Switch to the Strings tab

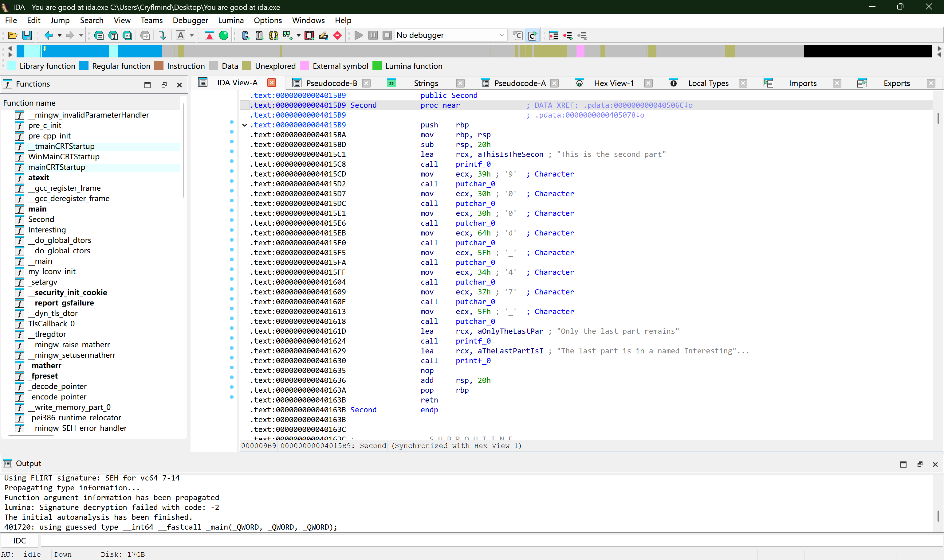[x=426, y=83]
